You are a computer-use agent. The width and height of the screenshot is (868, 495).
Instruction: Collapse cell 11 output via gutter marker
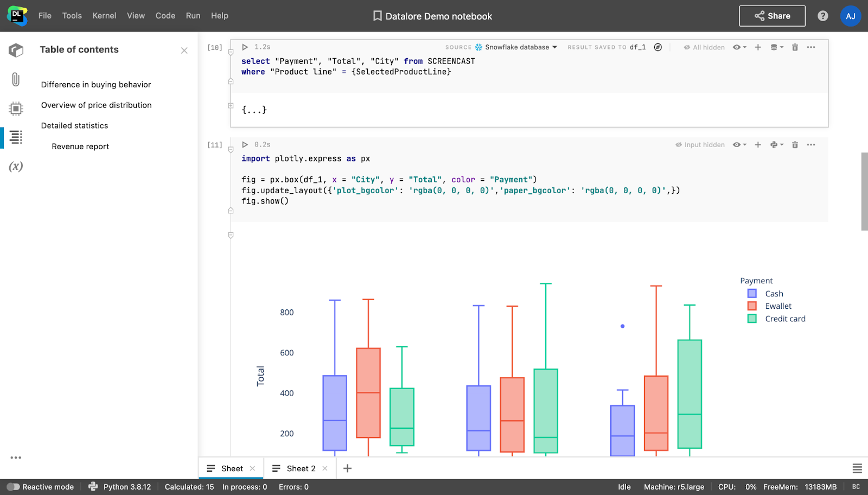click(x=231, y=236)
